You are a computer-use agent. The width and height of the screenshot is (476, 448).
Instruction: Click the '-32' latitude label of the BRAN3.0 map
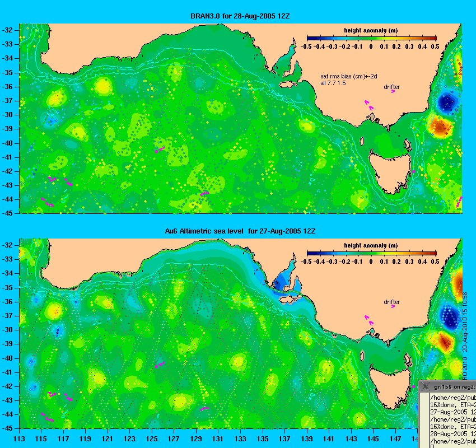click(x=7, y=30)
